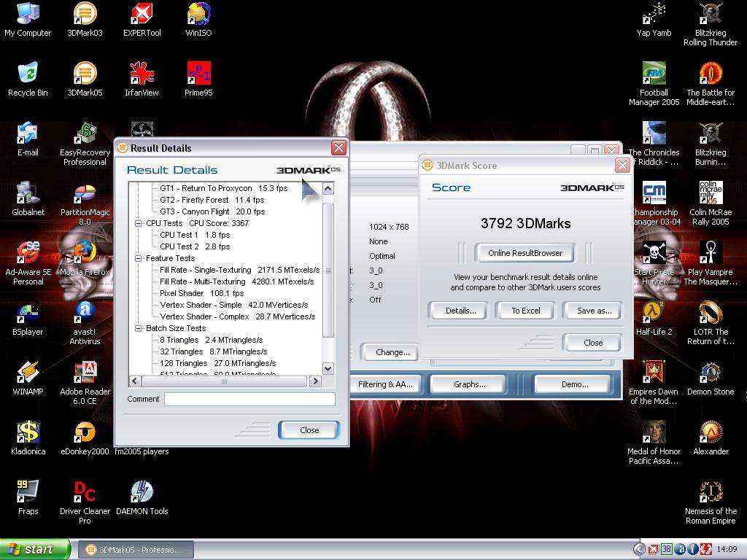Click the Save as... button

point(593,311)
